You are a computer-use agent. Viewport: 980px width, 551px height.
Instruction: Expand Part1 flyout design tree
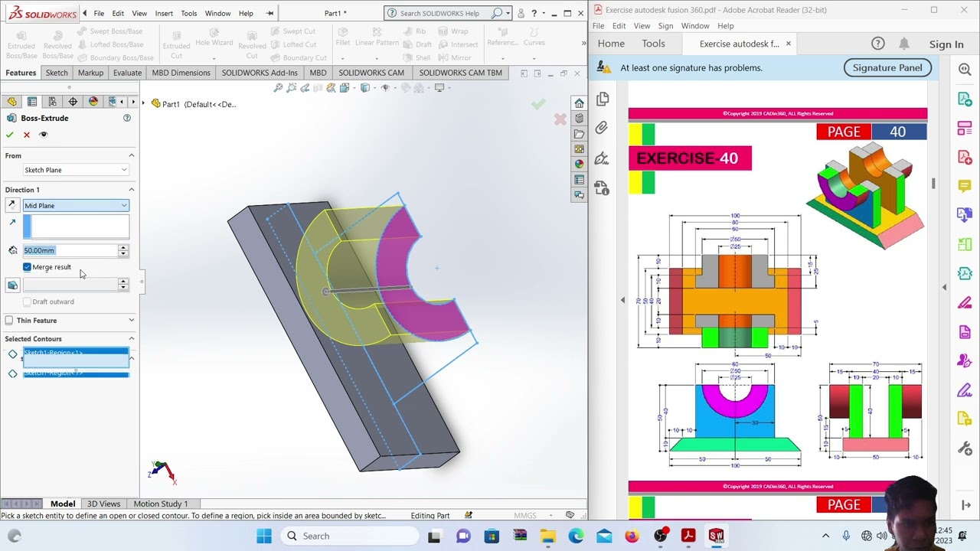pyautogui.click(x=144, y=103)
